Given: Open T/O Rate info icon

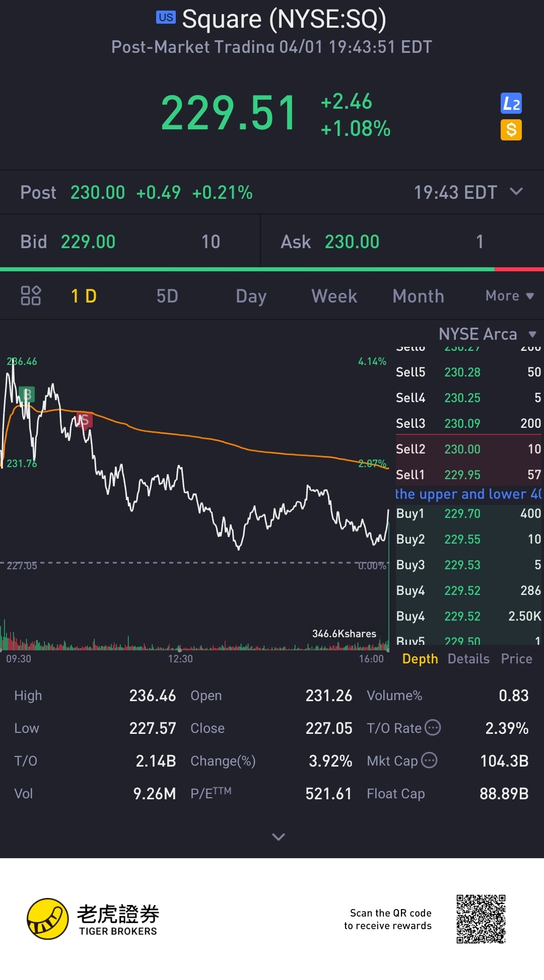Looking at the screenshot, I should (433, 727).
